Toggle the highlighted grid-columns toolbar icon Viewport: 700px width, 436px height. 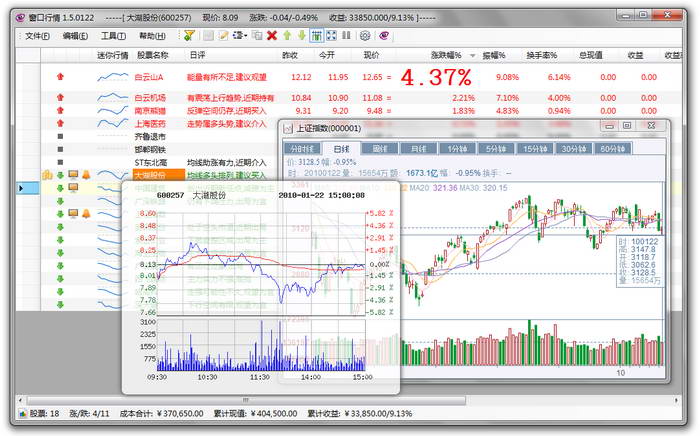[x=317, y=35]
